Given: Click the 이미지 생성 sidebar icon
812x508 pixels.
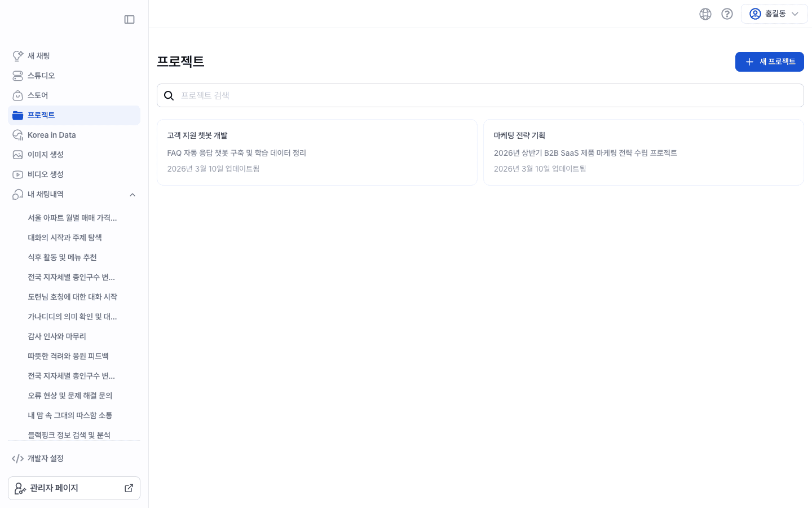Looking at the screenshot, I should pos(17,154).
